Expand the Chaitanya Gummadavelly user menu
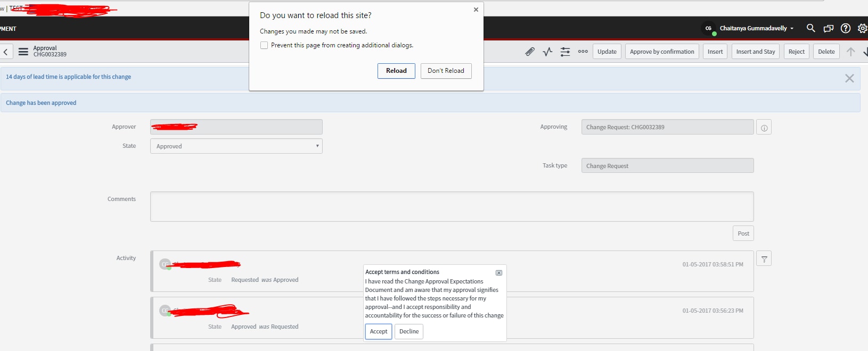 pyautogui.click(x=756, y=28)
